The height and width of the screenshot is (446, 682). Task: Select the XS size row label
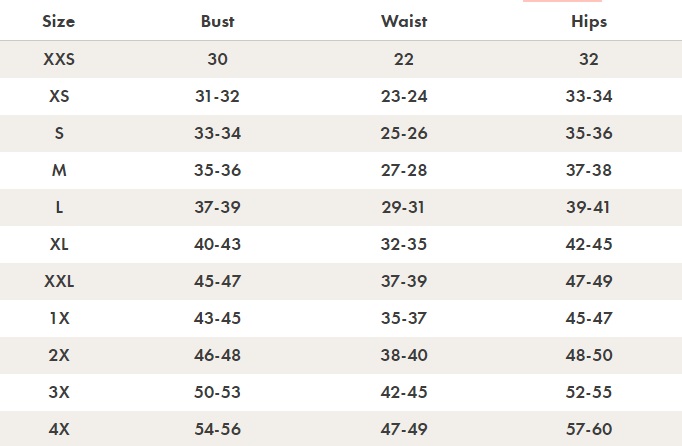59,96
